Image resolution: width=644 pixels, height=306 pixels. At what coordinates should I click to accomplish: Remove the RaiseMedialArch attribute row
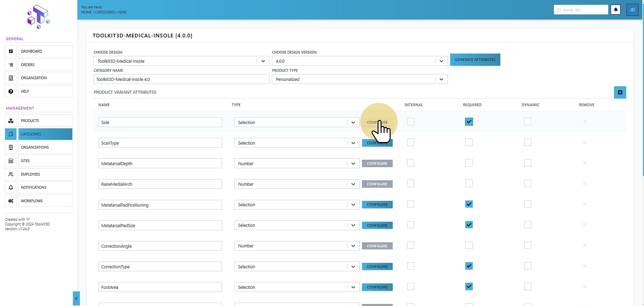tap(585, 184)
